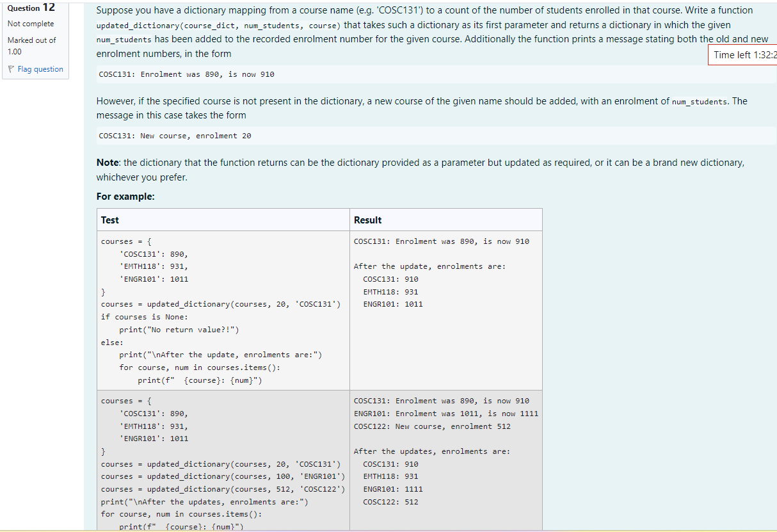Click the bold 'Note' label in the question
777x532 pixels.
(106, 162)
